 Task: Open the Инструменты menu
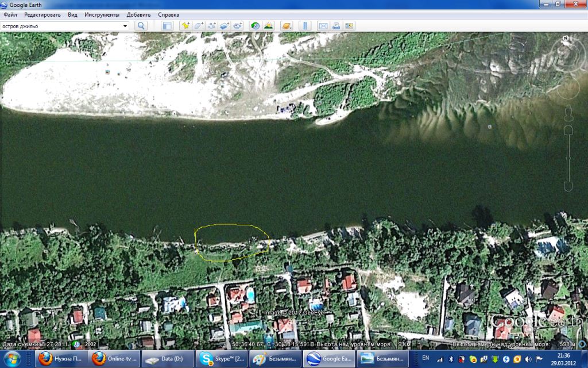pyautogui.click(x=102, y=14)
